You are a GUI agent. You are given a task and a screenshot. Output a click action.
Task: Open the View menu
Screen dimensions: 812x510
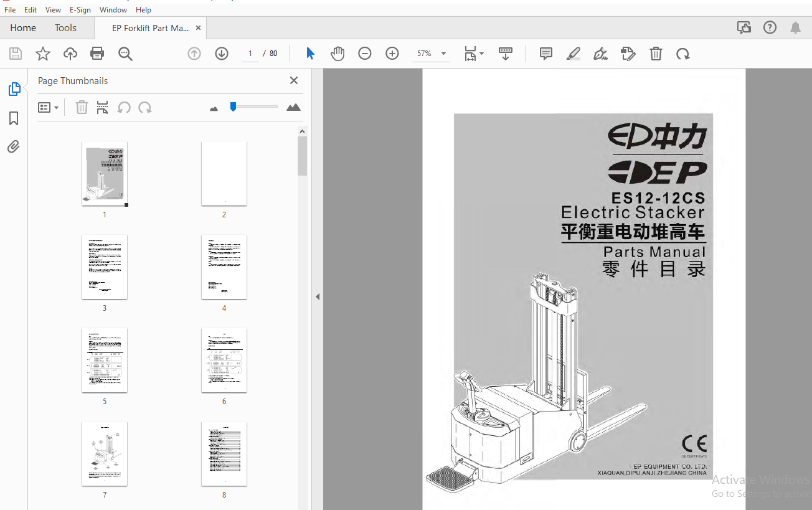pos(53,10)
